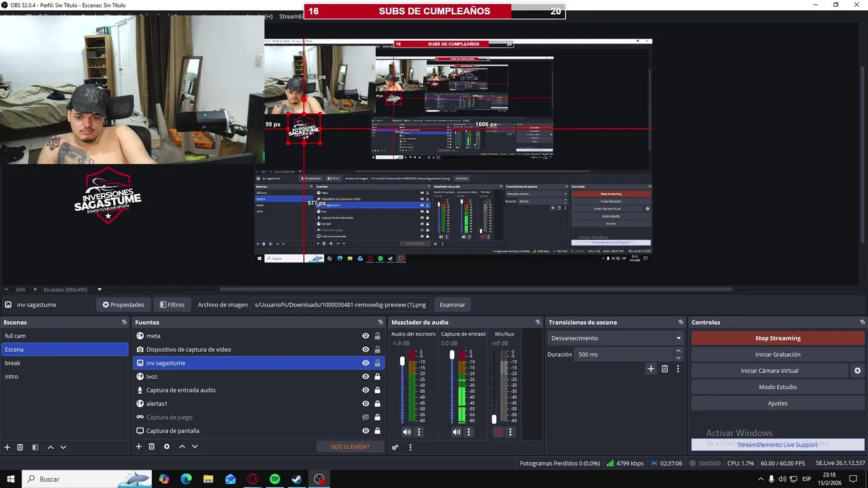Open audio mixer menu dots at bottom
The width and height of the screenshot is (868, 488).
[410, 447]
